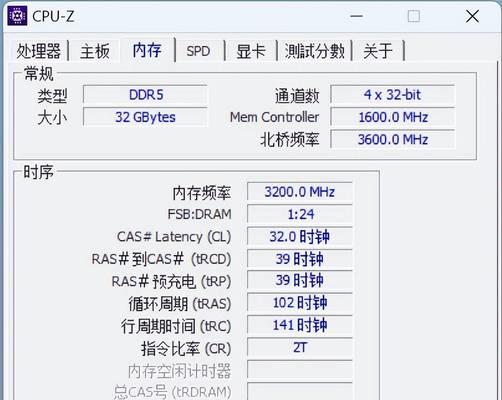The image size is (502, 400).
Task: Click the 32 GBytes size field
Action: click(x=145, y=117)
